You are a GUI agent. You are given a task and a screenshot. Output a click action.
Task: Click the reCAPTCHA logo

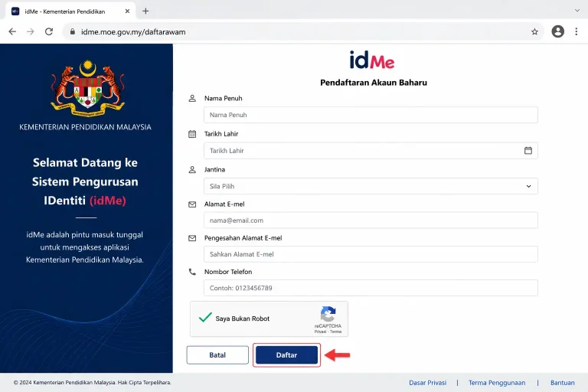click(328, 314)
